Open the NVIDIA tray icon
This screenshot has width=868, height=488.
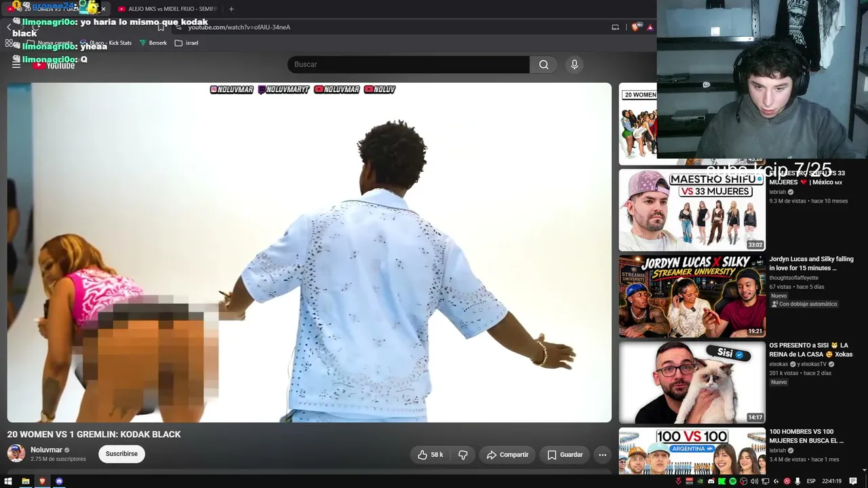pyautogui.click(x=701, y=481)
